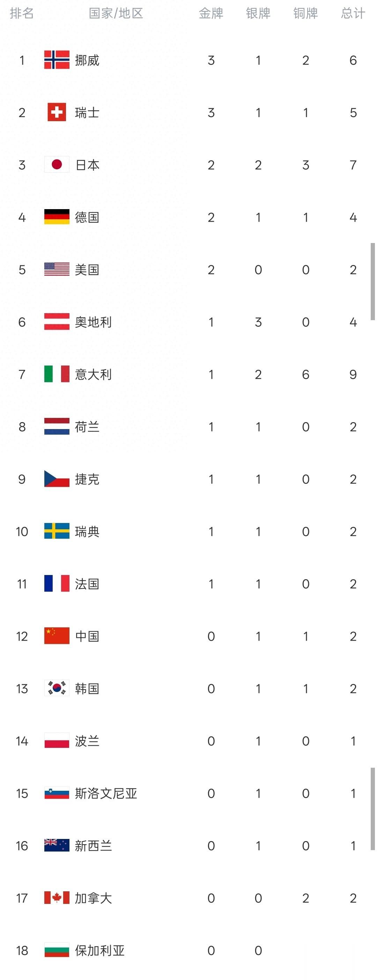Click the Czech flag icon

57,479
